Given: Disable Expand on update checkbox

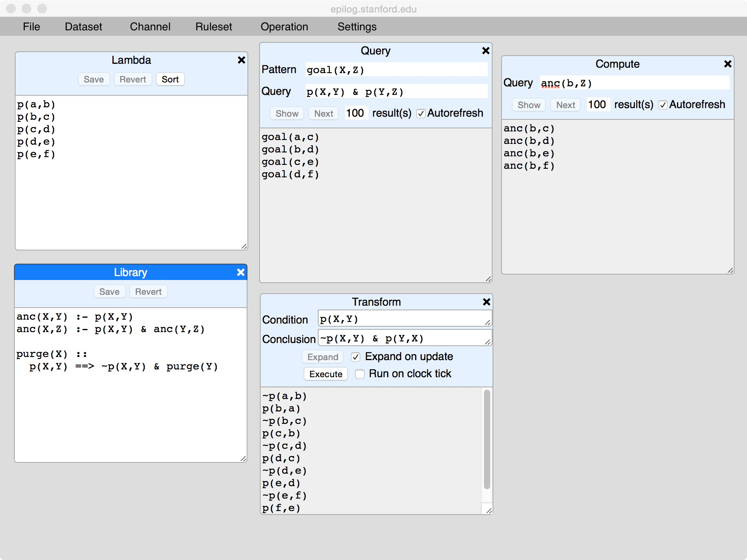Looking at the screenshot, I should (356, 357).
